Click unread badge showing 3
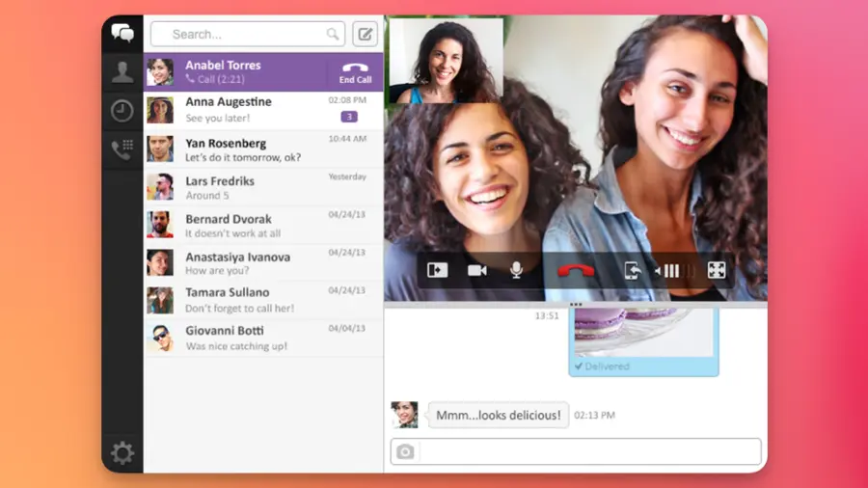 tap(349, 117)
